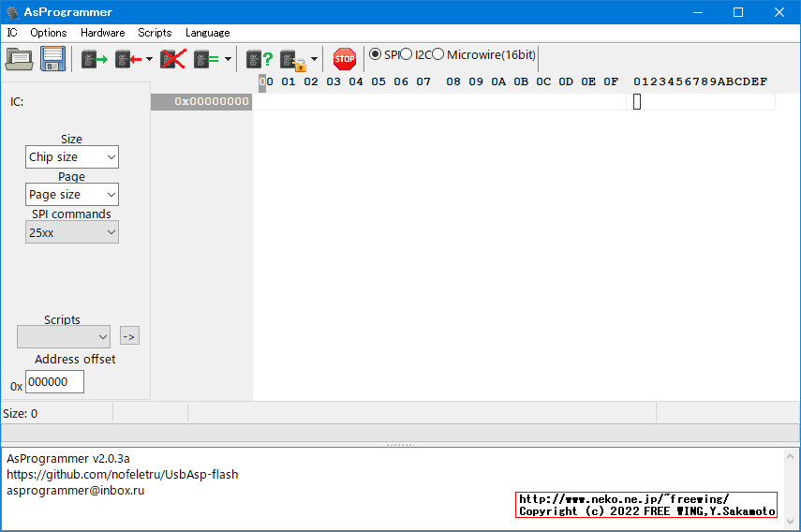The height and width of the screenshot is (532, 801).
Task: Click hex column header 0F
Action: click(x=611, y=81)
